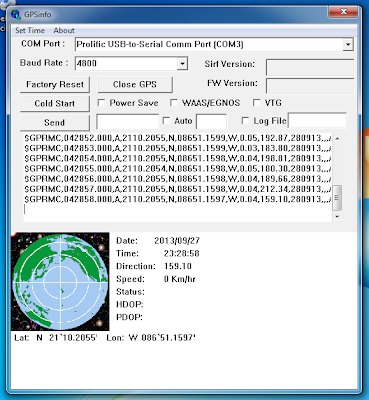The image size is (369, 400).
Task: Click the longitude value W 086`51.1597'
Action: (x=162, y=338)
